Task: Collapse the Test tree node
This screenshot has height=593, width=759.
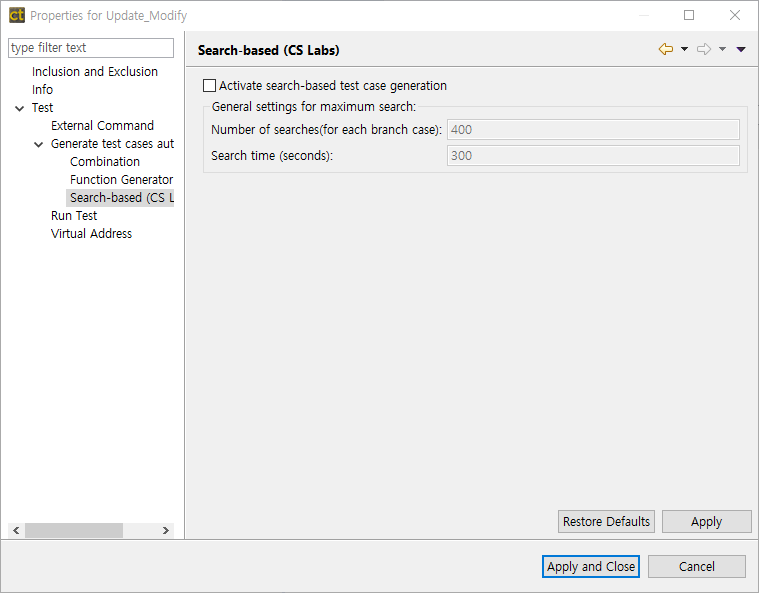Action: pos(20,108)
